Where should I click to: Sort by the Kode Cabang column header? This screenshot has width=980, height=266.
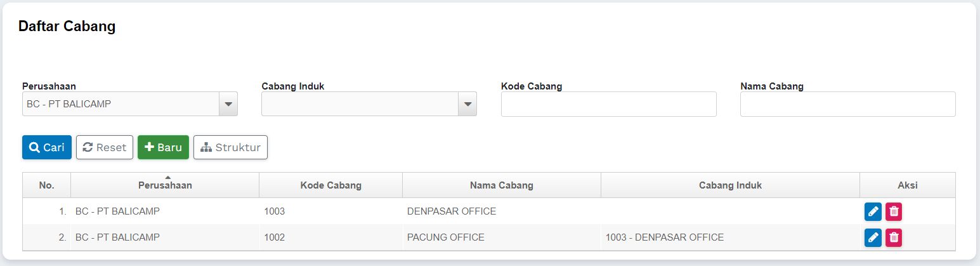[x=330, y=185]
